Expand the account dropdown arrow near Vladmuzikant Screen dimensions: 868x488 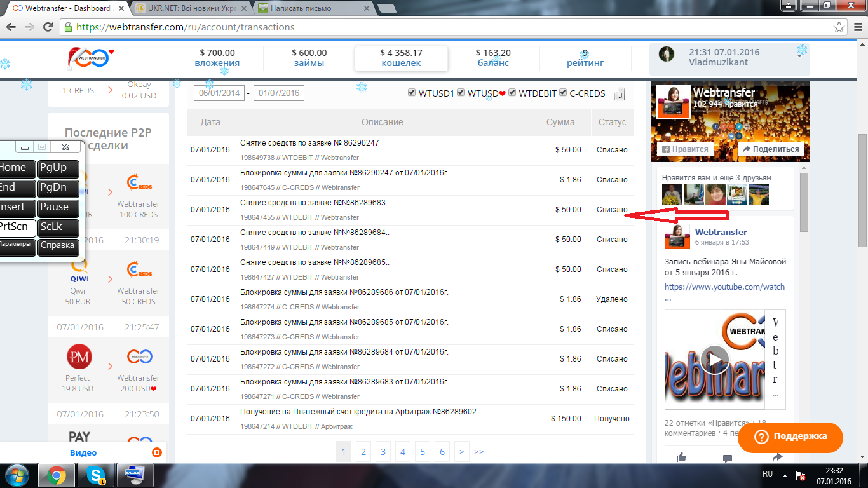click(x=800, y=56)
